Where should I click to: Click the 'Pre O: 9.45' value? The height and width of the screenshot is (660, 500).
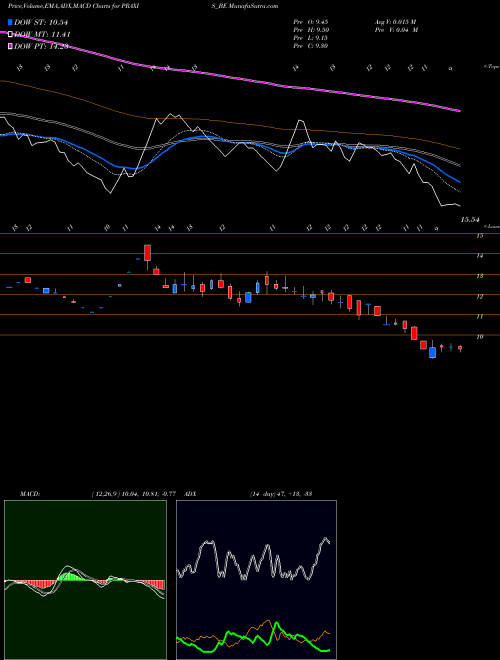(x=311, y=22)
